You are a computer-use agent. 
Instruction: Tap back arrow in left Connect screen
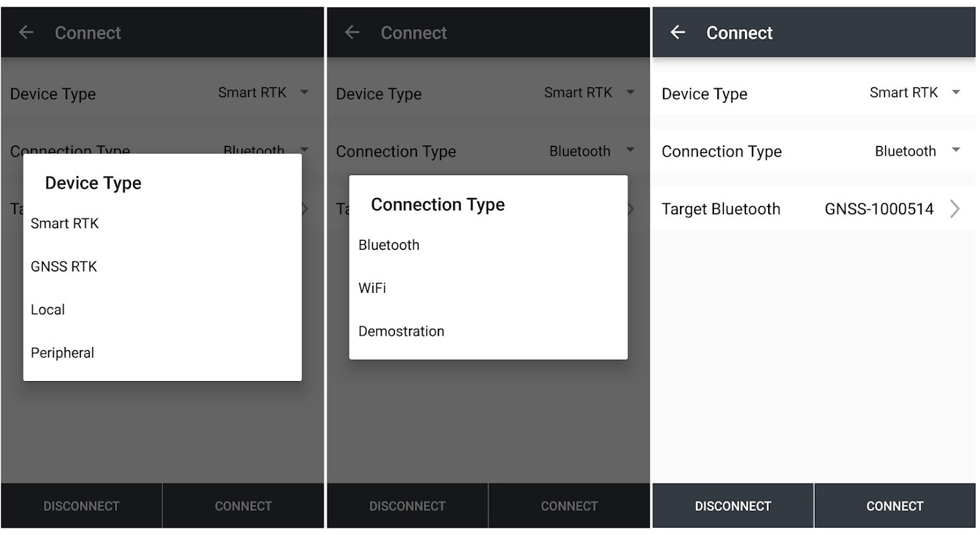coord(26,32)
